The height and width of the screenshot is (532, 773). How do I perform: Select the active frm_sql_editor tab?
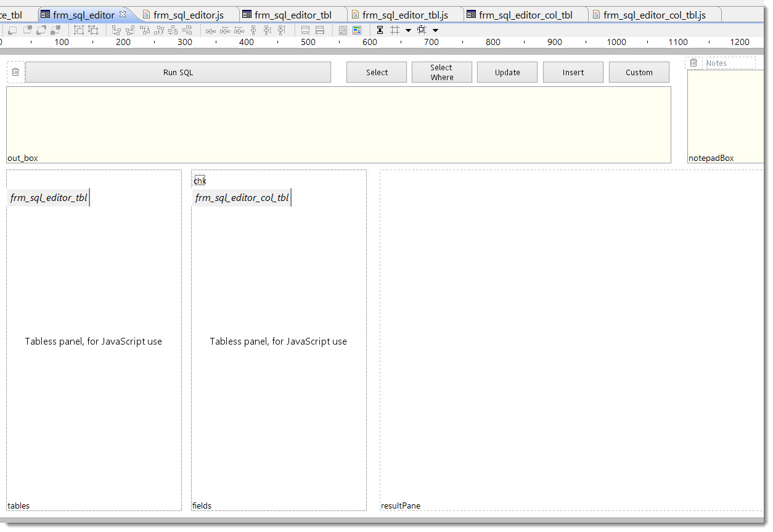pos(84,15)
